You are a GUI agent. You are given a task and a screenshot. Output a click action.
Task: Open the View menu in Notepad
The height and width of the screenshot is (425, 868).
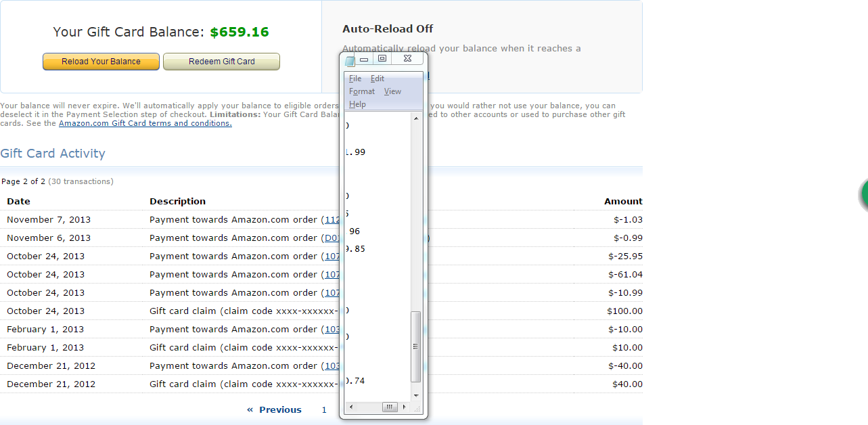tap(392, 91)
